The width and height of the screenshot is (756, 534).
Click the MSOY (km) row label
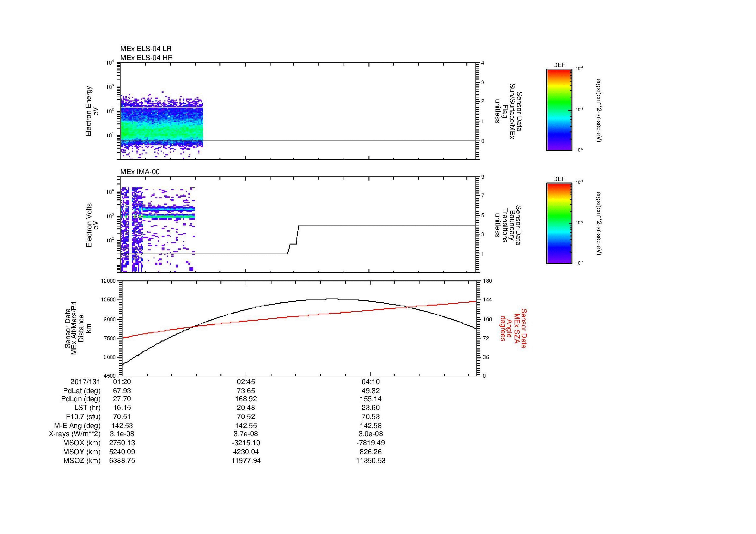click(82, 452)
